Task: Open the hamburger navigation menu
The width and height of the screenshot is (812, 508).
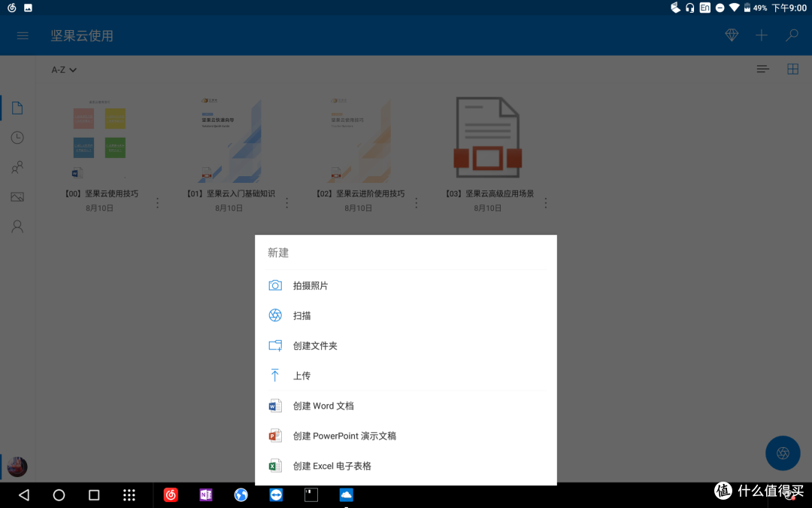Action: (23, 36)
